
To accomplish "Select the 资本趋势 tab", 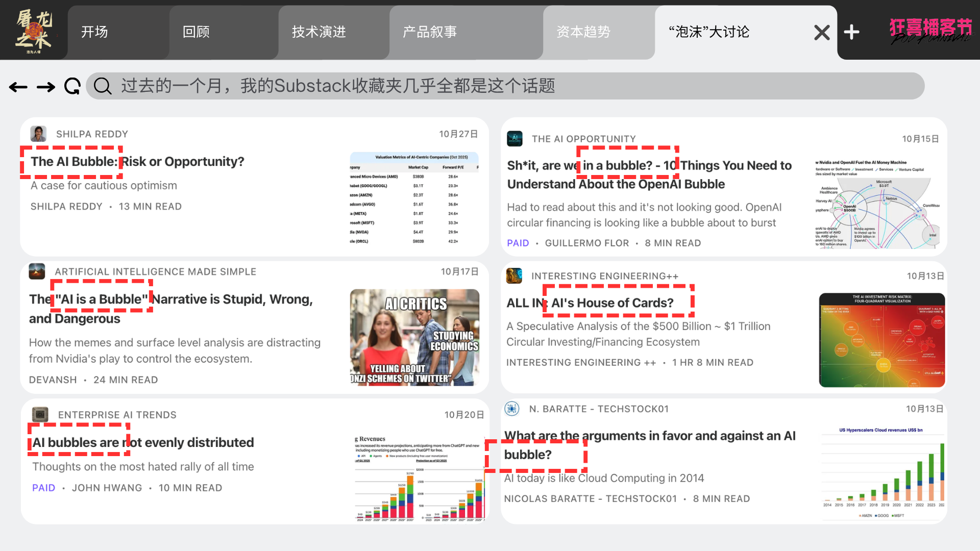I will [583, 32].
